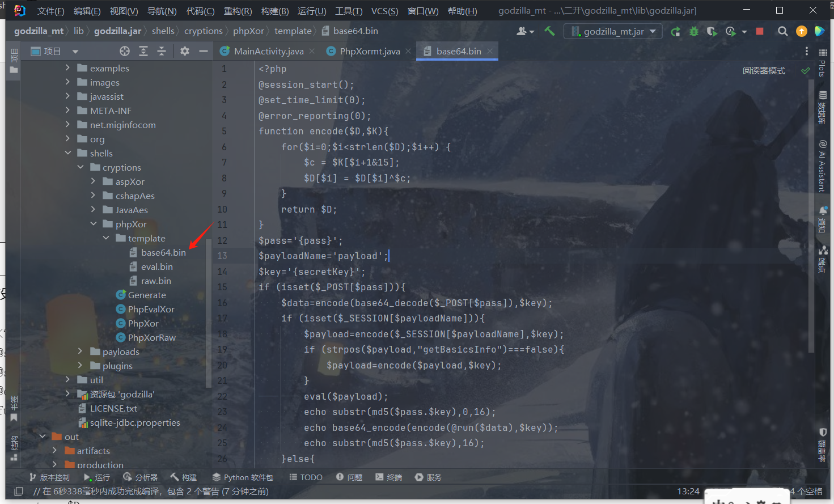Click breadcrumb godzilla.jar in navigation bar
The width and height of the screenshot is (834, 504).
pos(117,31)
